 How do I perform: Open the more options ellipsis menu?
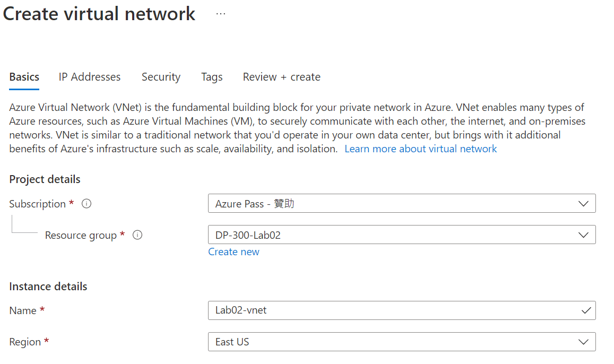pyautogui.click(x=221, y=14)
